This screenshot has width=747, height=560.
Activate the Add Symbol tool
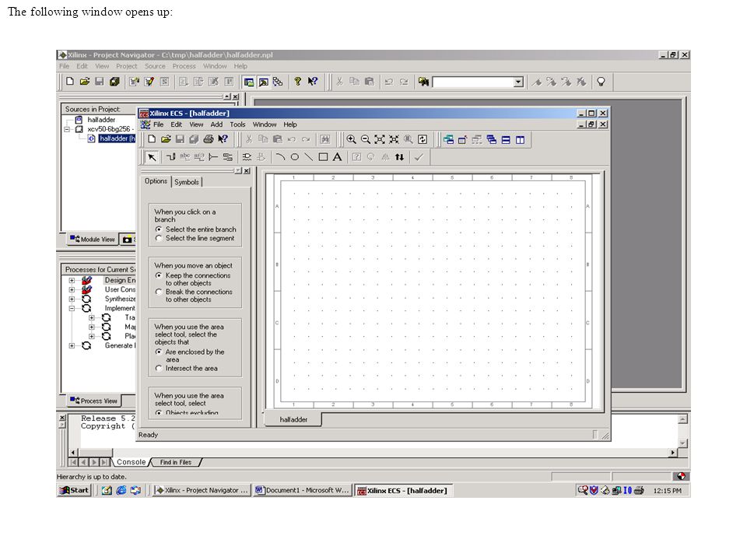[247, 157]
